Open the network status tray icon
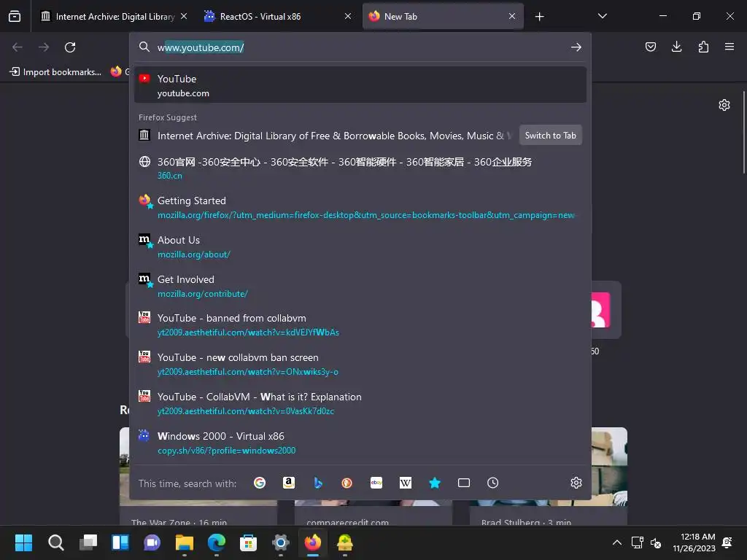 click(637, 542)
